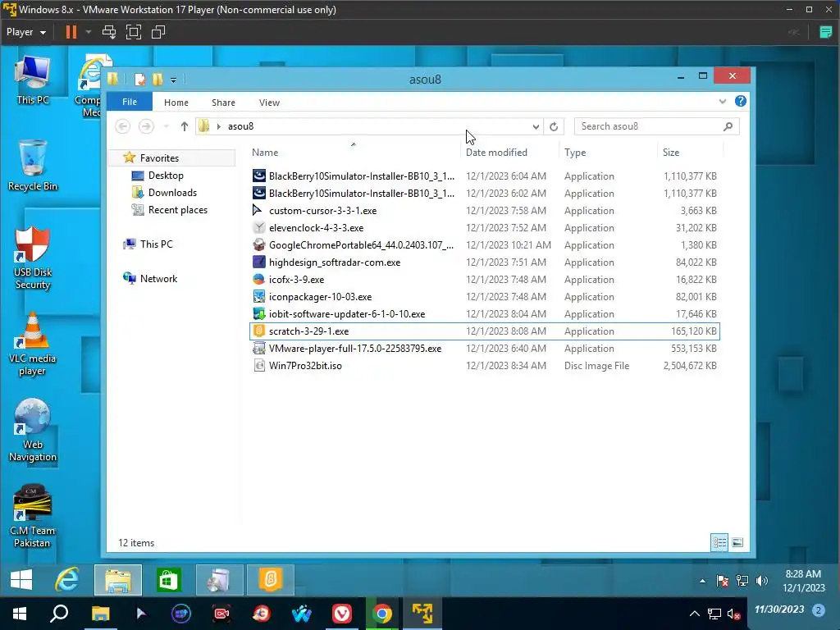Viewport: 840px width, 630px height.
Task: Select iobit-software-updater-6-1-0-10.exe file
Action: tap(485, 314)
